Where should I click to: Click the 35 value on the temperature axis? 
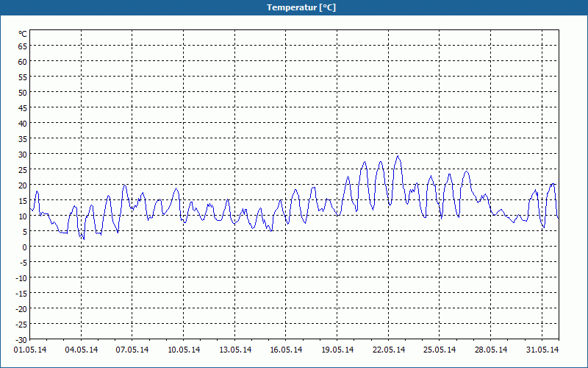click(23, 139)
